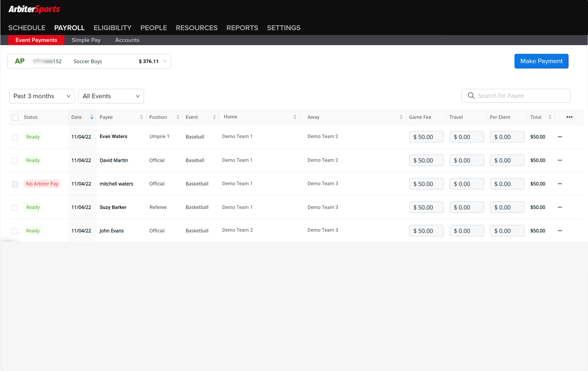Screen dimensions: 588x371
Task: Tick the checkbox for John Evans row
Action: coord(15,231)
